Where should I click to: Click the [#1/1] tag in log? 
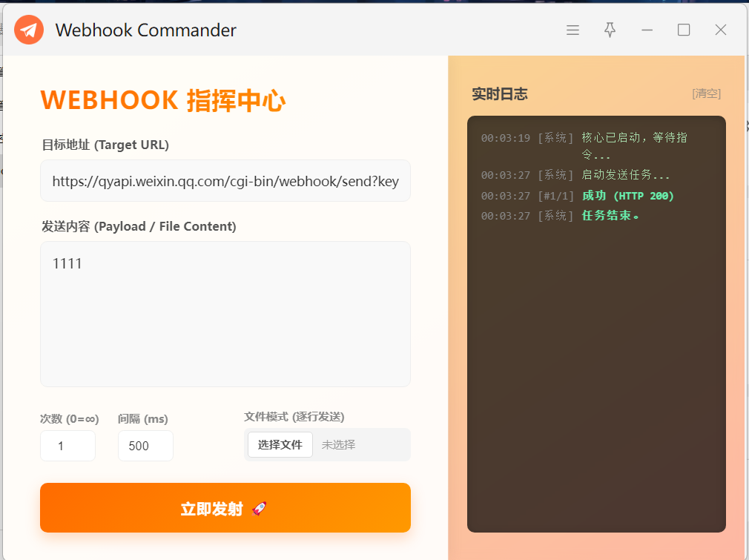click(555, 196)
